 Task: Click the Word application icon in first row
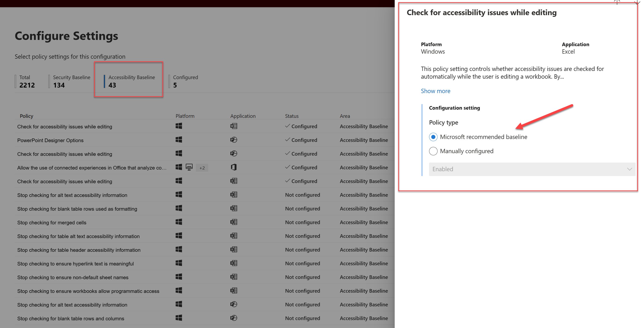[233, 126]
